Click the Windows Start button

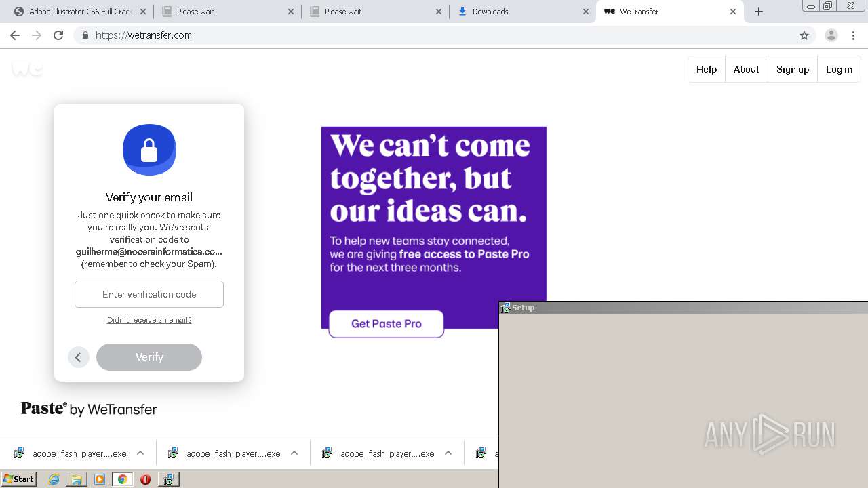pyautogui.click(x=18, y=479)
